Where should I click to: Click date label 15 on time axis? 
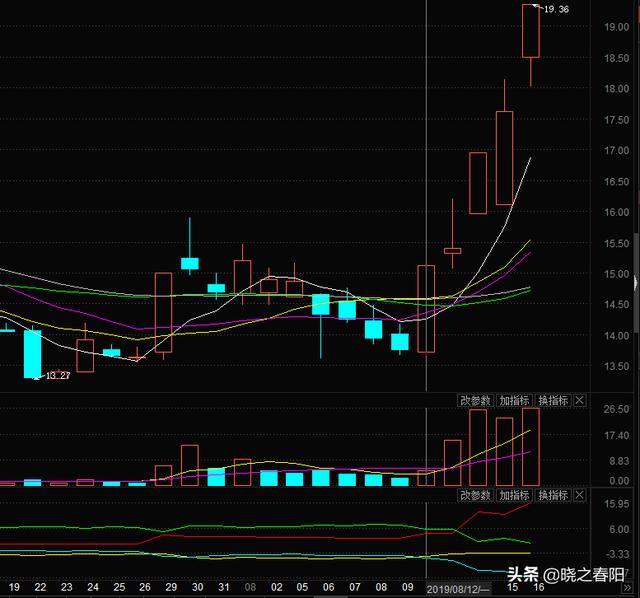pyautogui.click(x=512, y=587)
